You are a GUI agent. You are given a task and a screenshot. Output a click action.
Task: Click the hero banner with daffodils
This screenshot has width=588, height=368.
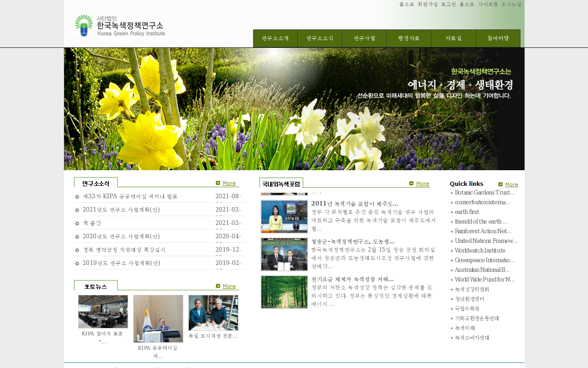tap(294, 109)
